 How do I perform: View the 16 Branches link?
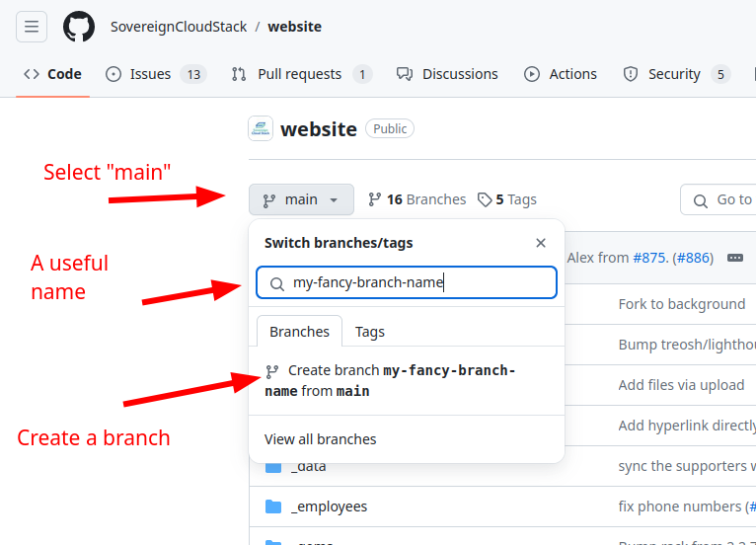tap(417, 199)
